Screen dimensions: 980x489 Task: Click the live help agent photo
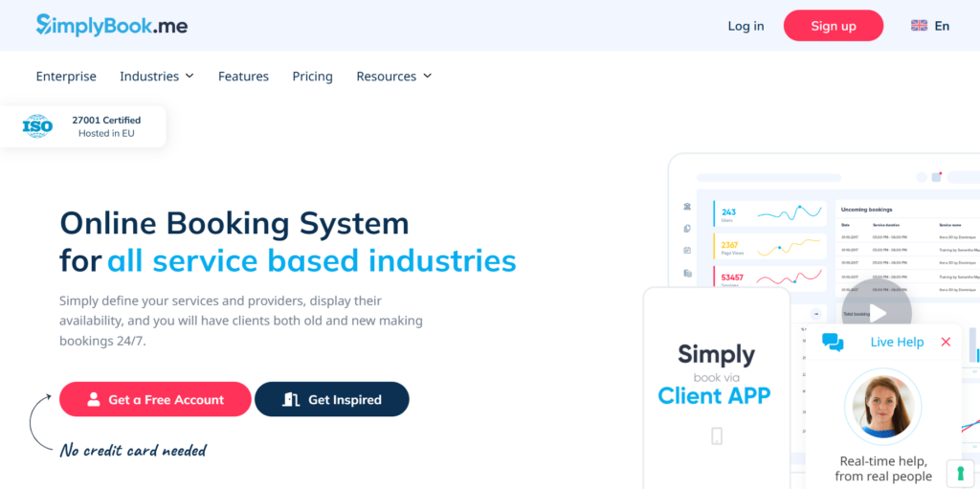[882, 407]
